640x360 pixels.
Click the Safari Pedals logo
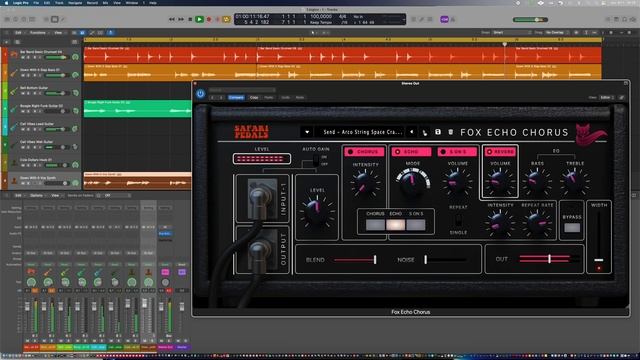pos(251,131)
